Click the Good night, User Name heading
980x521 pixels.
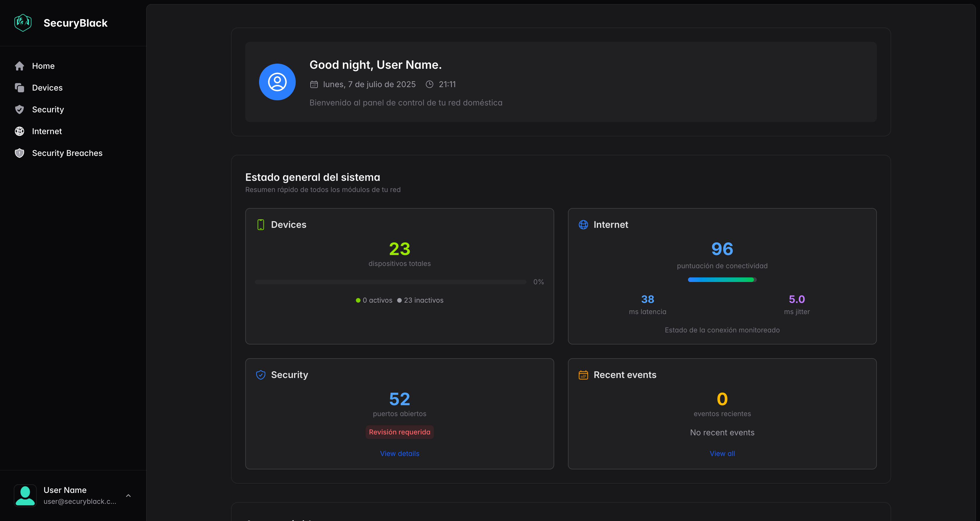[375, 65]
